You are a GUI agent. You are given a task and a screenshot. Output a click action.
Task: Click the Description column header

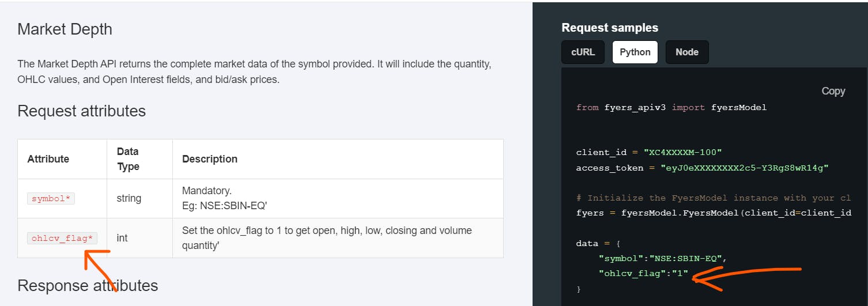click(210, 159)
